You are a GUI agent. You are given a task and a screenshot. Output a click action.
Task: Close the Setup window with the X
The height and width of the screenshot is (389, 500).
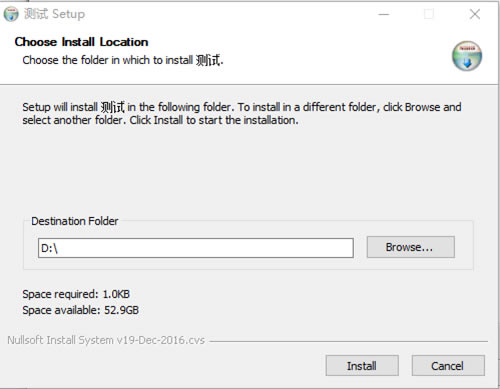click(475, 14)
